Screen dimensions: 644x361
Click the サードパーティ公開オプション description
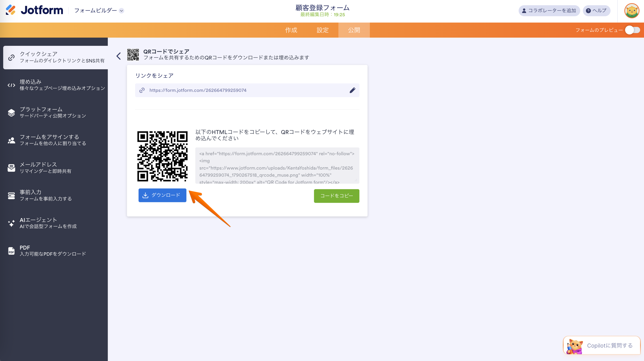[53, 116]
